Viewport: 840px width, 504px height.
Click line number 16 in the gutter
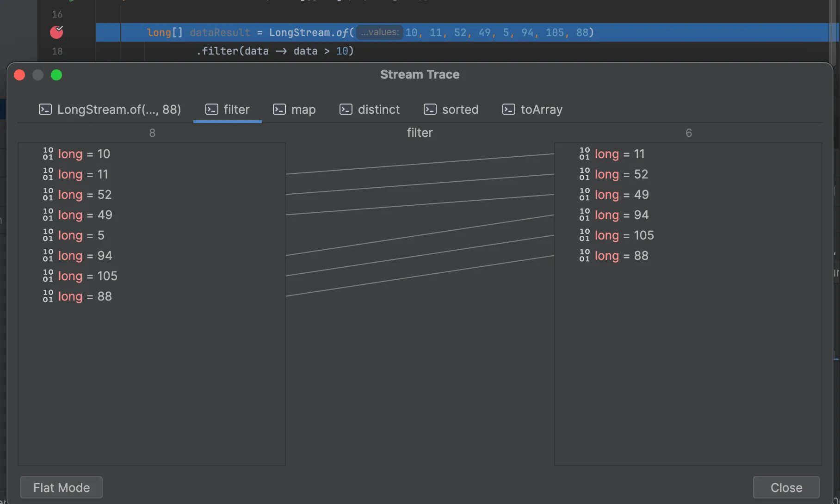[57, 14]
